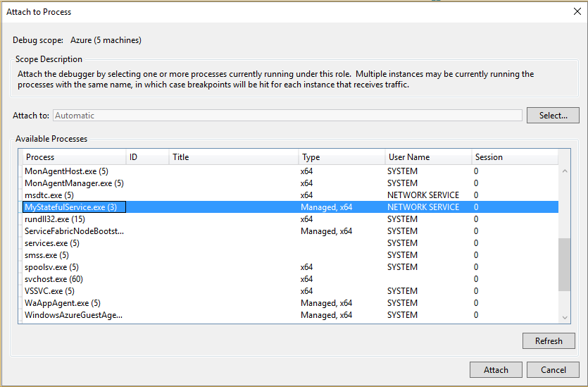588x387 pixels.
Task: Select rundll32.exe (15) process row
Action: tap(290, 219)
